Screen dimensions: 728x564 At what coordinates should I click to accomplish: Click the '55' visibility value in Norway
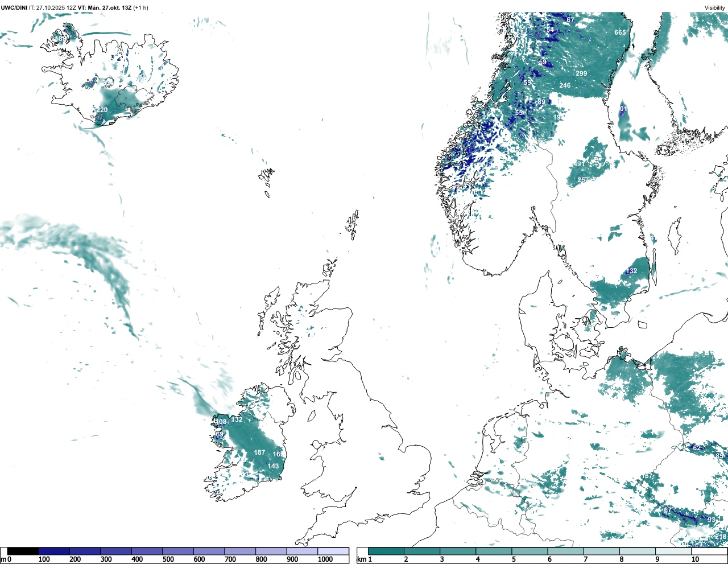click(519, 113)
